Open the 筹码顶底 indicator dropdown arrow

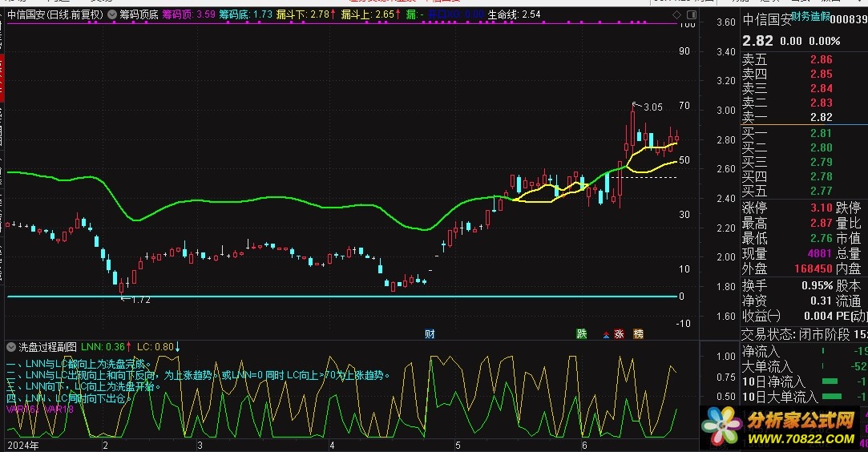coord(112,14)
